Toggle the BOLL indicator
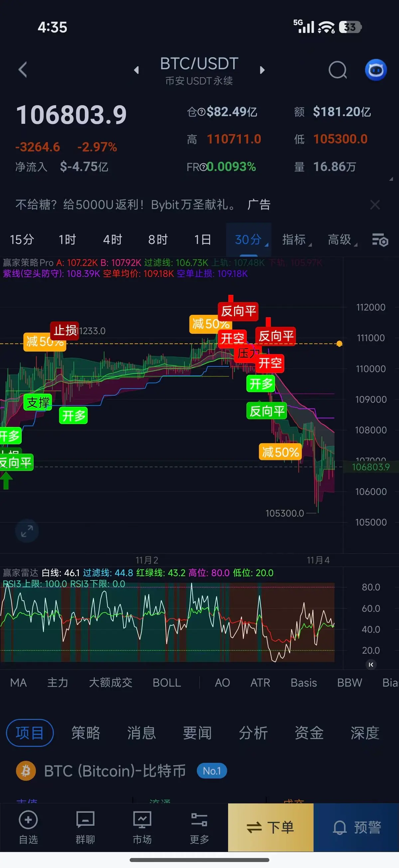The height and width of the screenshot is (868, 399). point(167,683)
